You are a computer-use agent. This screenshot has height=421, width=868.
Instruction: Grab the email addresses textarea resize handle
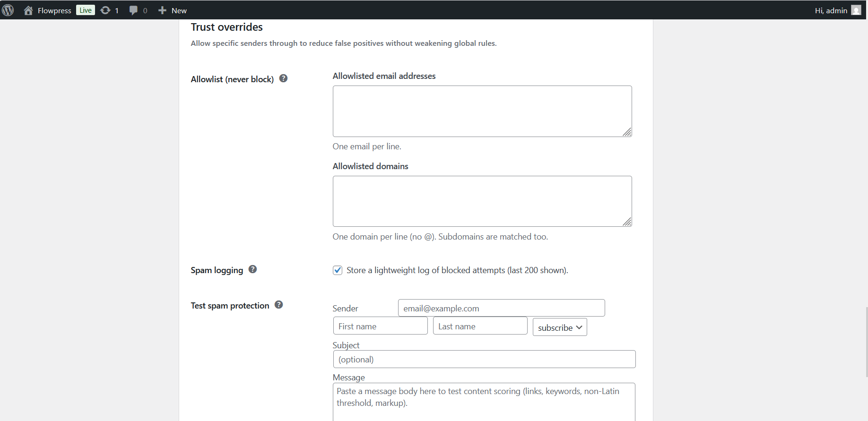(x=627, y=132)
